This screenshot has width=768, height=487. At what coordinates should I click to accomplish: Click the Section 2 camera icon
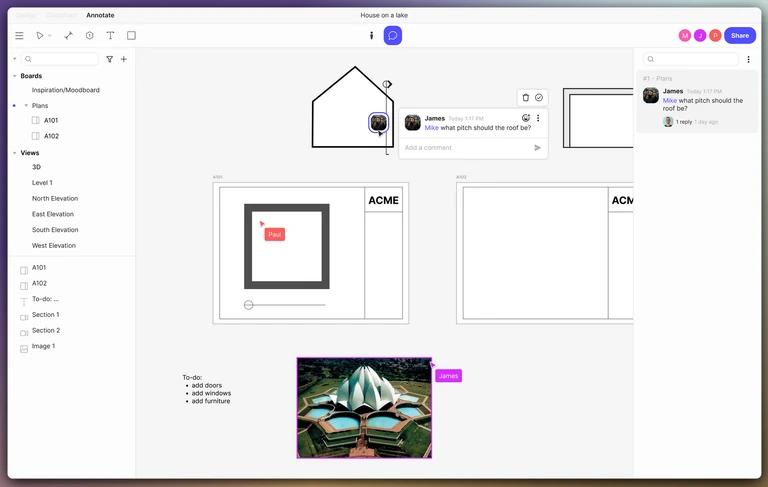click(24, 333)
